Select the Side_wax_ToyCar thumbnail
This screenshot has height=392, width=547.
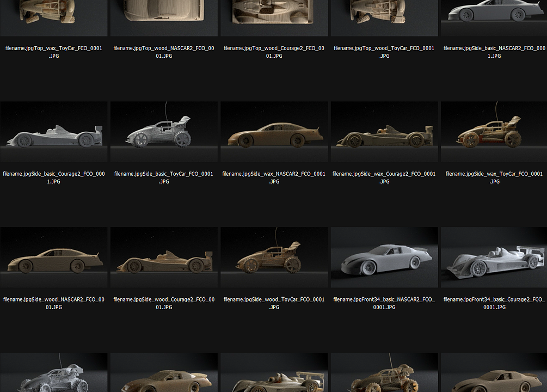pyautogui.click(x=493, y=131)
